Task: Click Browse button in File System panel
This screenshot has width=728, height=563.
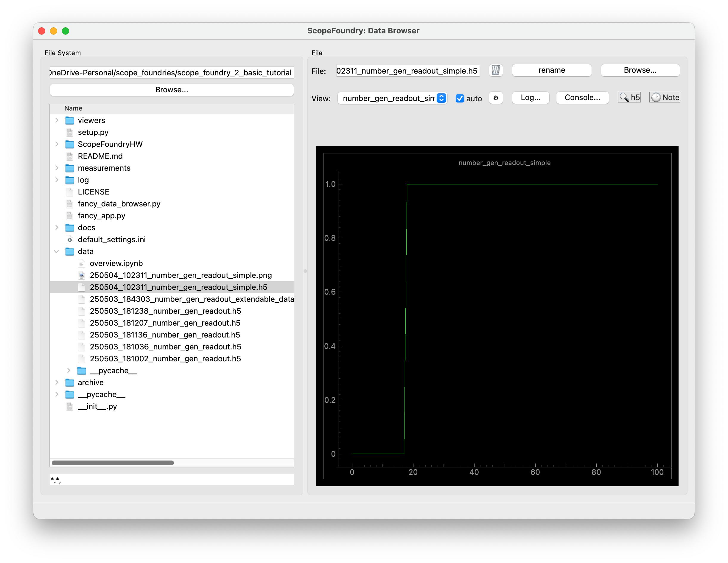Action: click(x=172, y=90)
